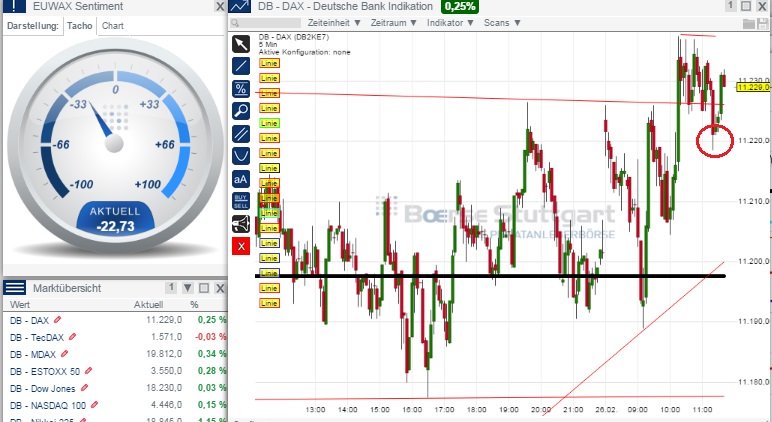Select the parallel lines channel tool
The height and width of the screenshot is (422, 772).
pyautogui.click(x=241, y=134)
